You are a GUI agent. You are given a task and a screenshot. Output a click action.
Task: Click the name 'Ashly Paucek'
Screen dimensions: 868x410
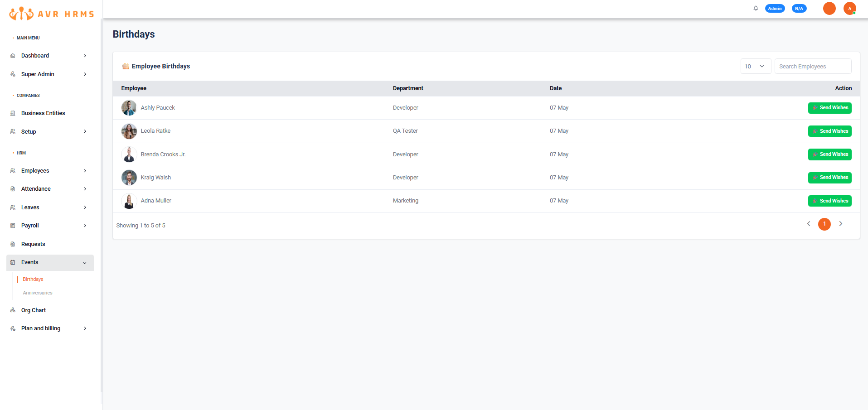[158, 108]
